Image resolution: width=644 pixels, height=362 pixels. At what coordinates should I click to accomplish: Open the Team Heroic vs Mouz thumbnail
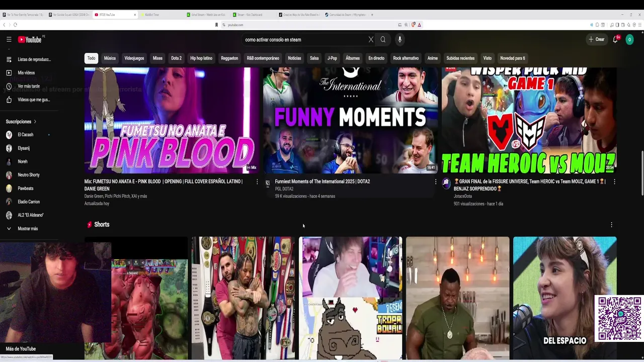[x=529, y=120]
